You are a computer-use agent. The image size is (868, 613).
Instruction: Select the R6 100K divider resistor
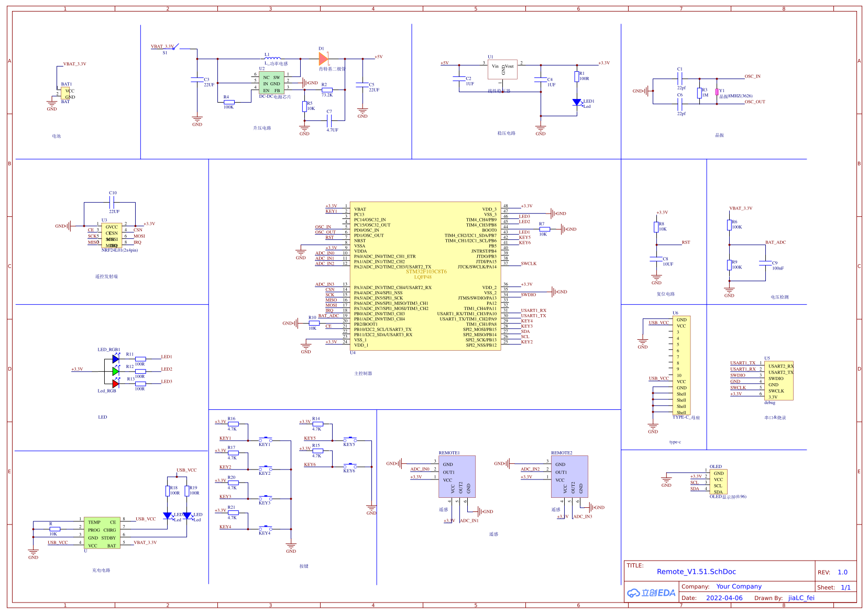729,225
